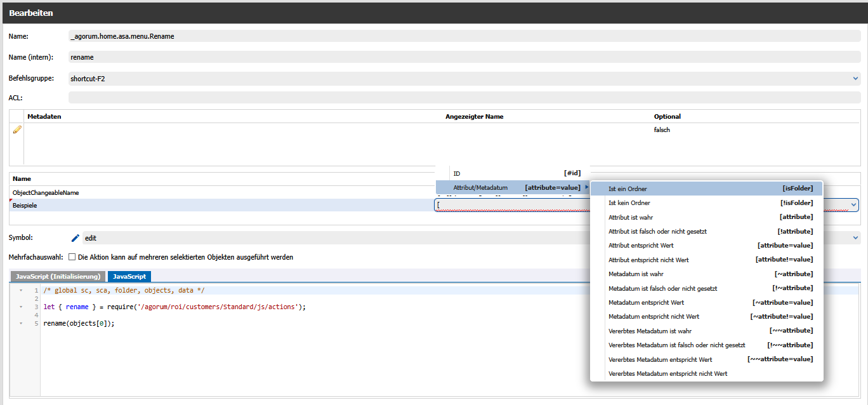Click into the Name (intern) field
868x405 pixels.
[x=463, y=57]
